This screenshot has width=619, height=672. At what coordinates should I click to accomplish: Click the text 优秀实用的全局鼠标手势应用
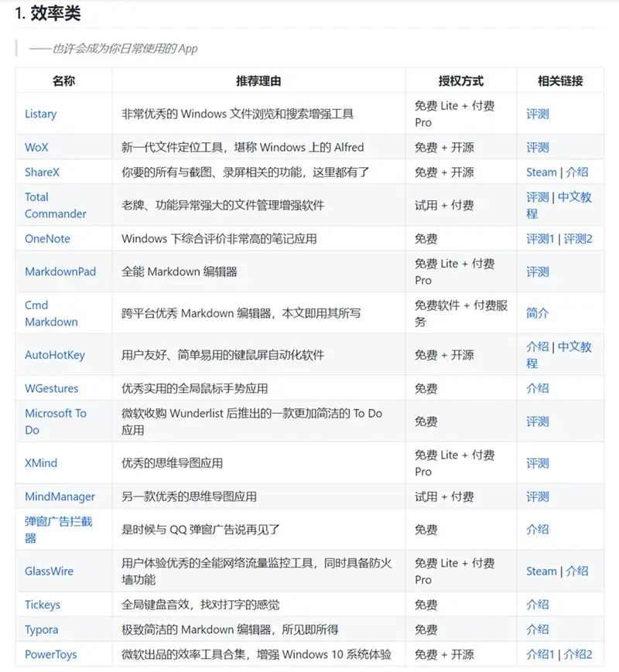tap(195, 388)
